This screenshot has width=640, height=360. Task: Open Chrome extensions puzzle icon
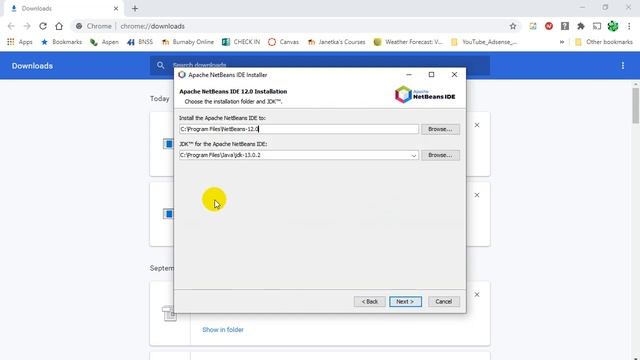point(581,26)
